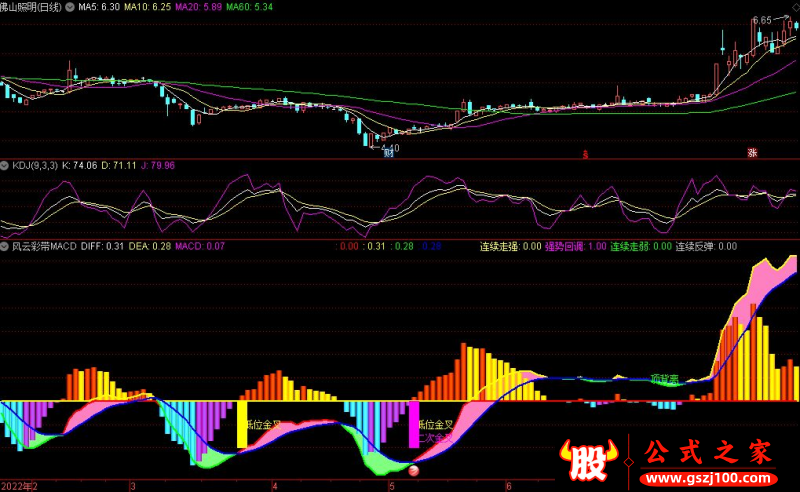Viewport: 800px width, 492px height.
Task: Select the MA5: 6.30 moving average label
Action: click(99, 7)
